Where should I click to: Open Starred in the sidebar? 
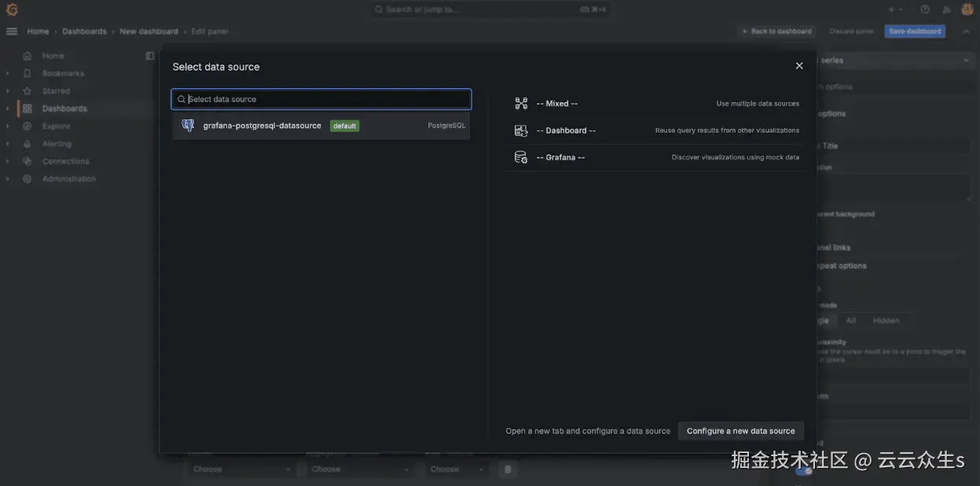56,91
